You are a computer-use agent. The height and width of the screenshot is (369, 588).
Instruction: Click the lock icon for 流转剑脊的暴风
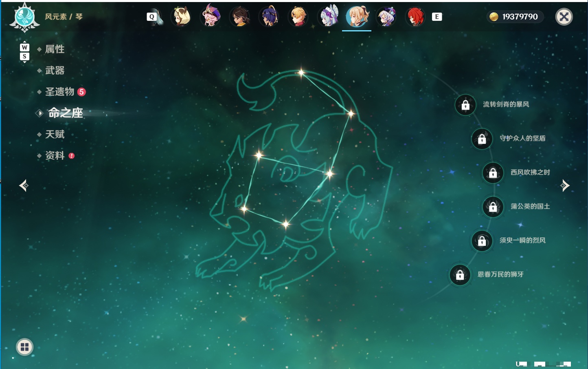465,105
